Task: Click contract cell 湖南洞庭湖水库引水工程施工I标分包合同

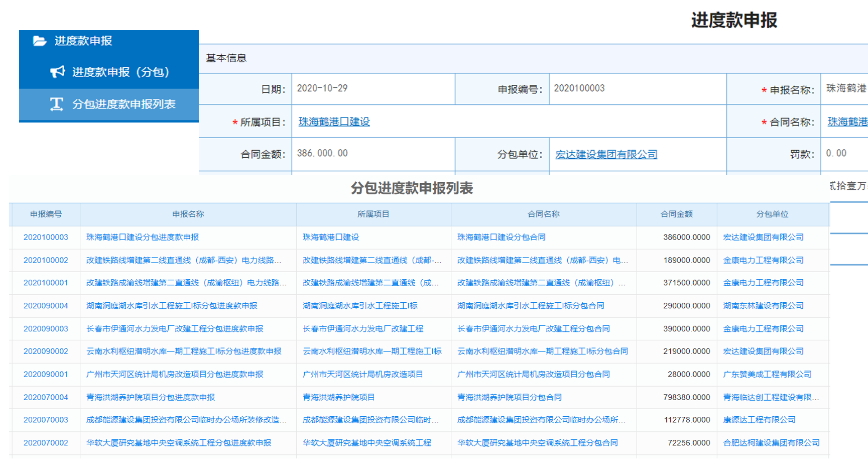Action: tap(531, 306)
